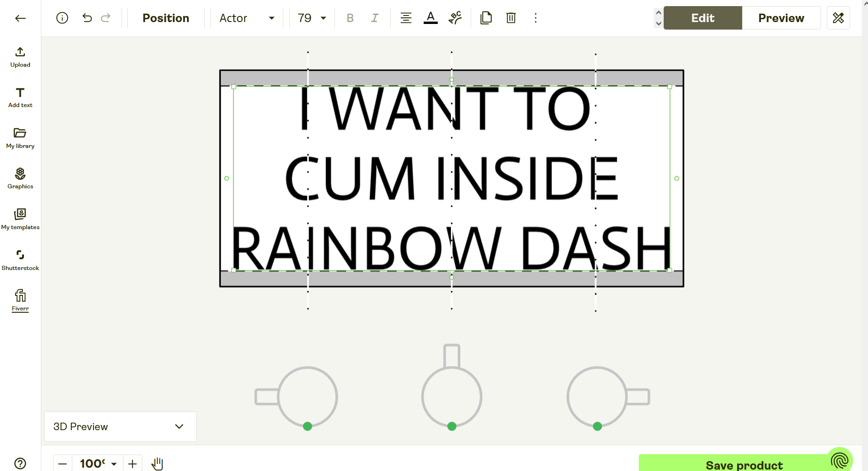Click the top-left resize handle of text box
This screenshot has height=471, width=868.
pos(234,87)
